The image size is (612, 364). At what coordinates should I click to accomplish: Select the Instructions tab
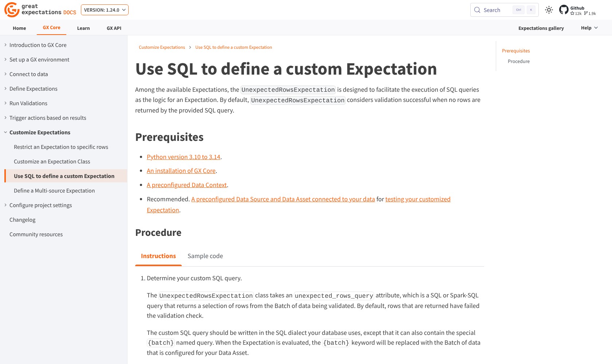click(158, 256)
